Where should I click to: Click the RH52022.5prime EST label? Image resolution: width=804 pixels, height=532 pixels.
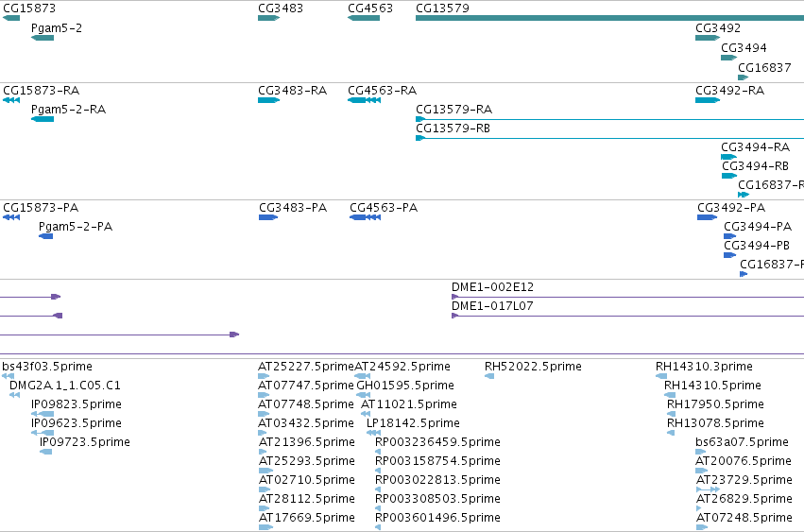click(x=533, y=367)
